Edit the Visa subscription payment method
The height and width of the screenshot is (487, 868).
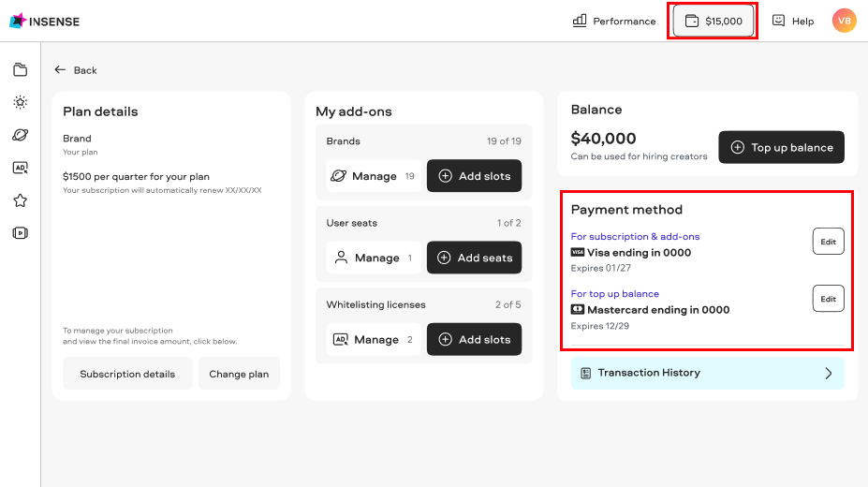[x=828, y=242]
